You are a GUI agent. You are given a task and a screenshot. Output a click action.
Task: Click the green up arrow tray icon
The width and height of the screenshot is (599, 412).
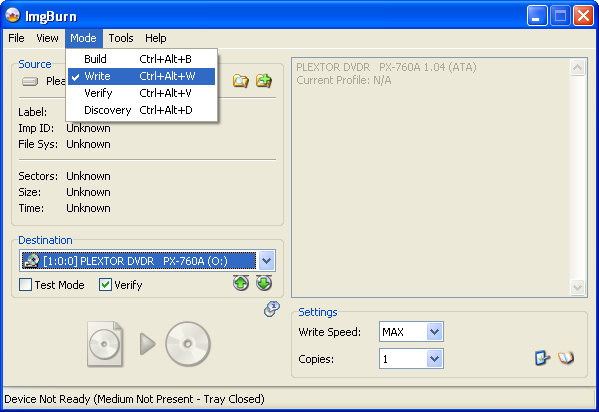pyautogui.click(x=241, y=283)
